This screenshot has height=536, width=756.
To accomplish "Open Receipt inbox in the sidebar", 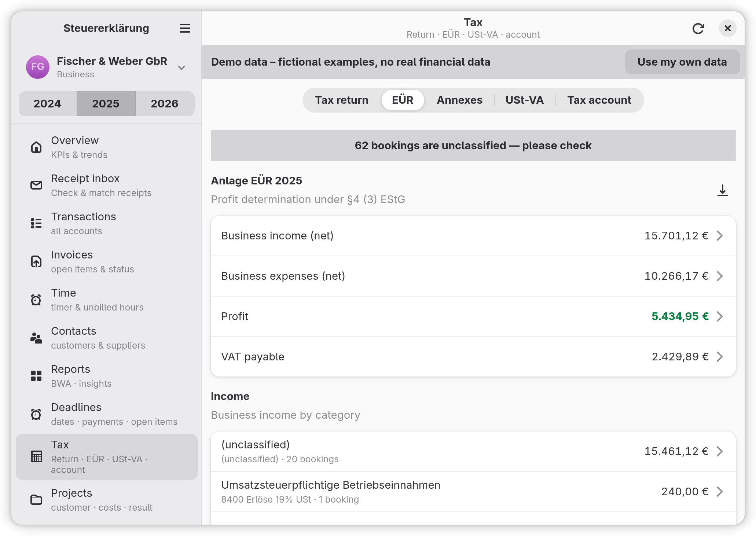I will [107, 186].
